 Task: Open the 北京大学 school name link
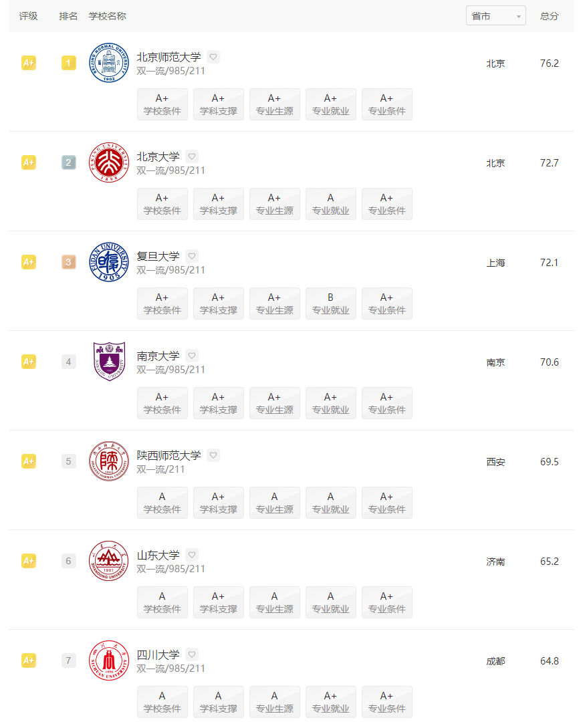158,157
